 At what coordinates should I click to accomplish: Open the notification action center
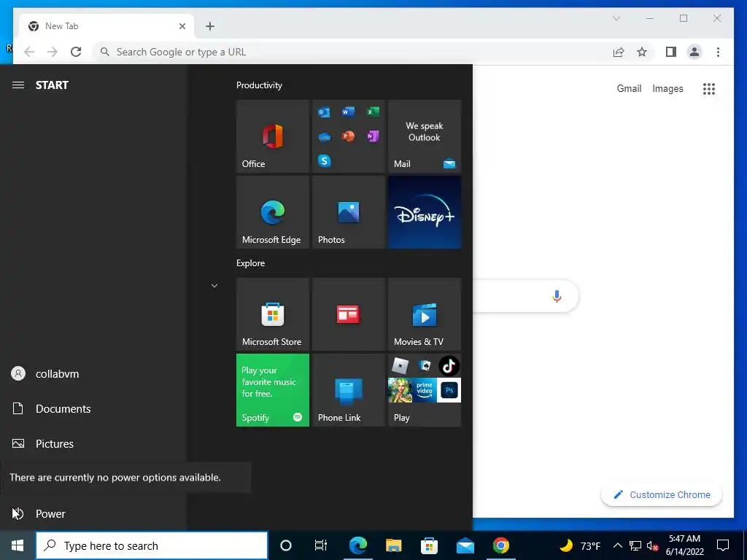pyautogui.click(x=723, y=545)
